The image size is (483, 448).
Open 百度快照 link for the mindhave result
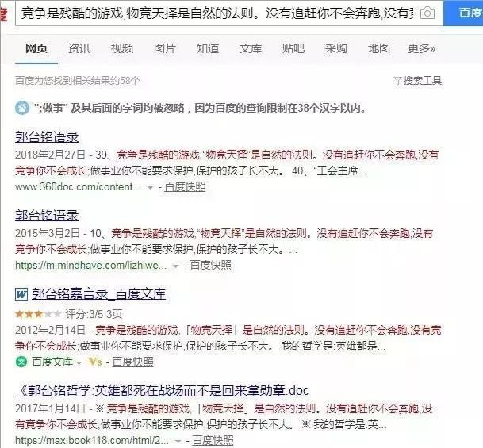point(211,266)
